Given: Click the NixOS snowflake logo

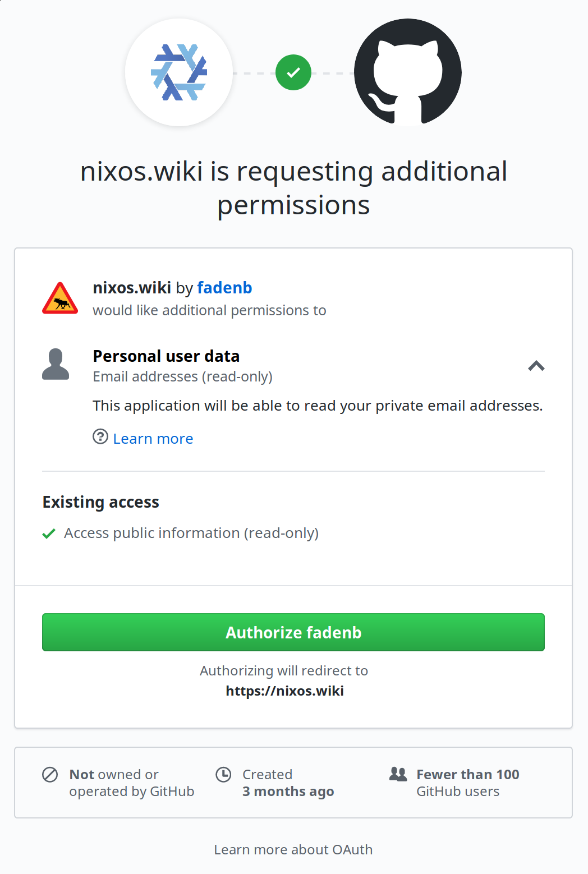Looking at the screenshot, I should pos(179,72).
